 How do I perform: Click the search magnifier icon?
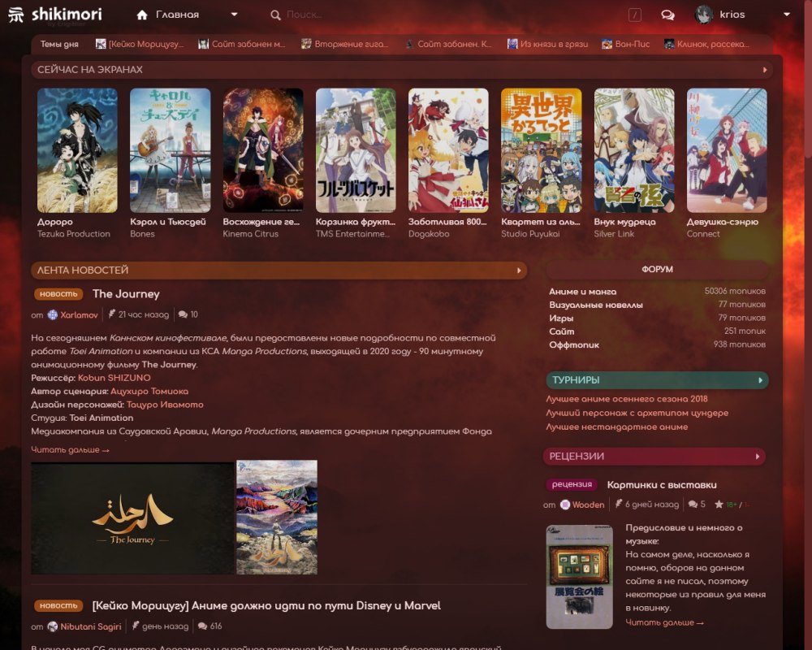point(275,15)
